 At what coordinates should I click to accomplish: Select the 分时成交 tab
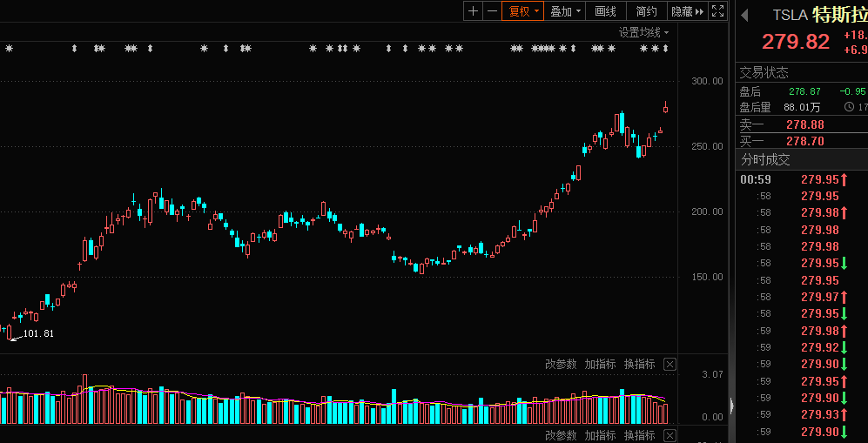click(765, 160)
